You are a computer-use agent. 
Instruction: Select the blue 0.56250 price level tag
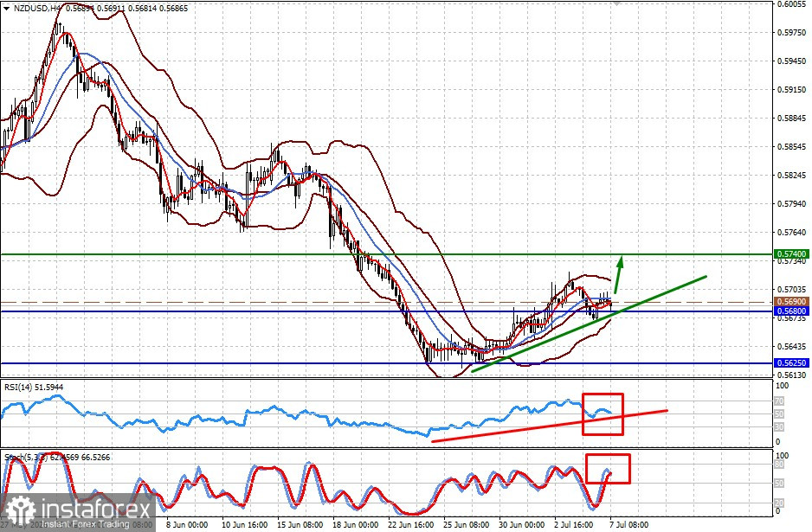[791, 362]
